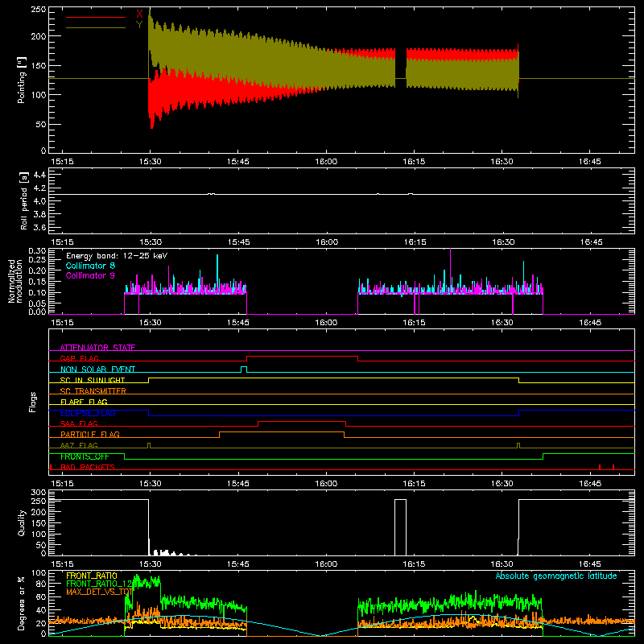Click the GAP_FLAG label
This screenshot has height=644, width=644.
pos(79,358)
